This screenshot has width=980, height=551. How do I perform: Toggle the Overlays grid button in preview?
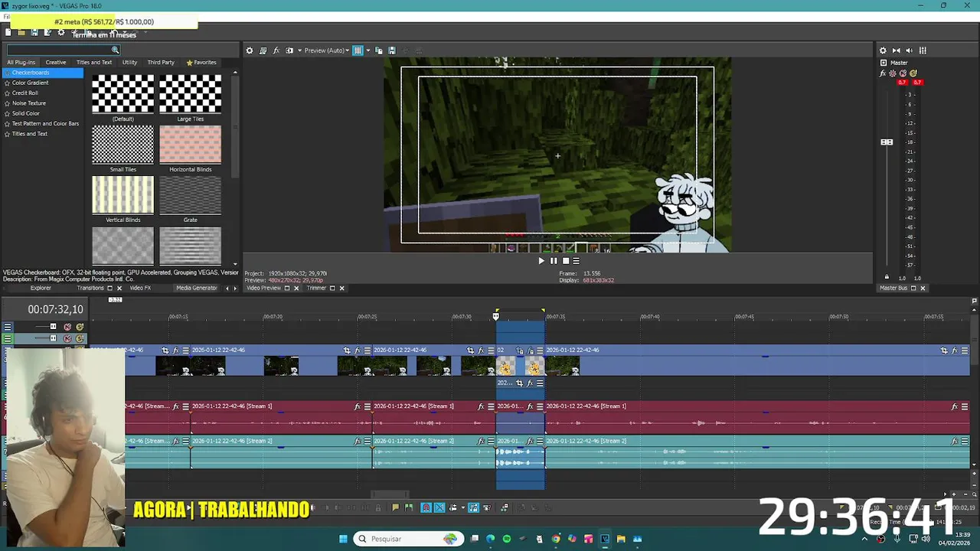click(x=358, y=51)
